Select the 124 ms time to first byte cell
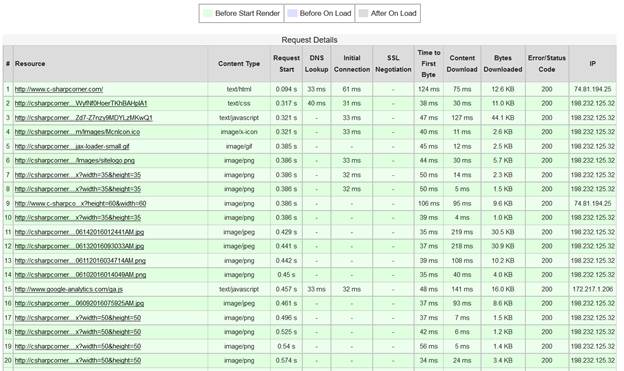 coord(429,89)
